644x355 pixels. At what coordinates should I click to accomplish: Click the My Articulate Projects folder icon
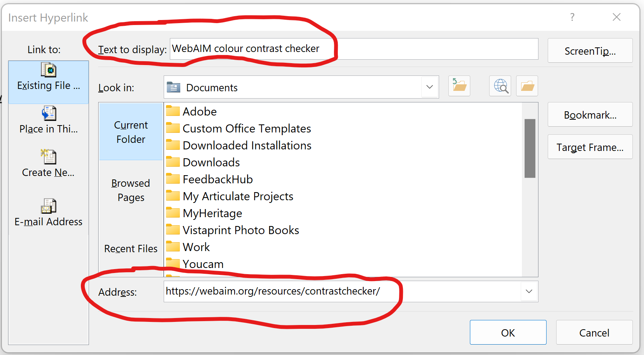pos(173,196)
